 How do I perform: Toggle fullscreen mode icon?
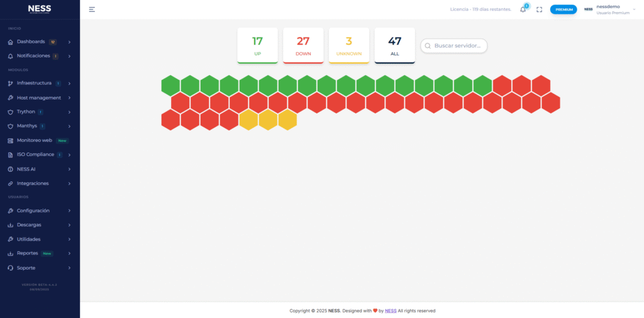(x=539, y=9)
